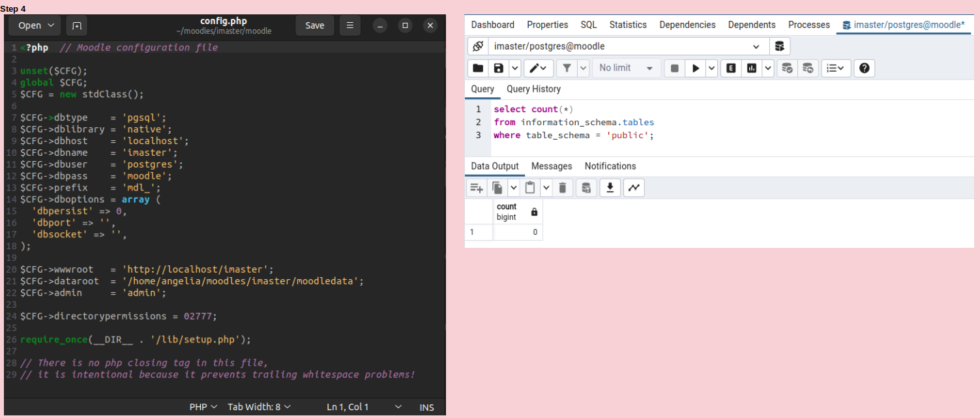Screen dimensions: 980x418
Task: Open the Edit pencil menu in pgAdmin
Action: [x=539, y=68]
